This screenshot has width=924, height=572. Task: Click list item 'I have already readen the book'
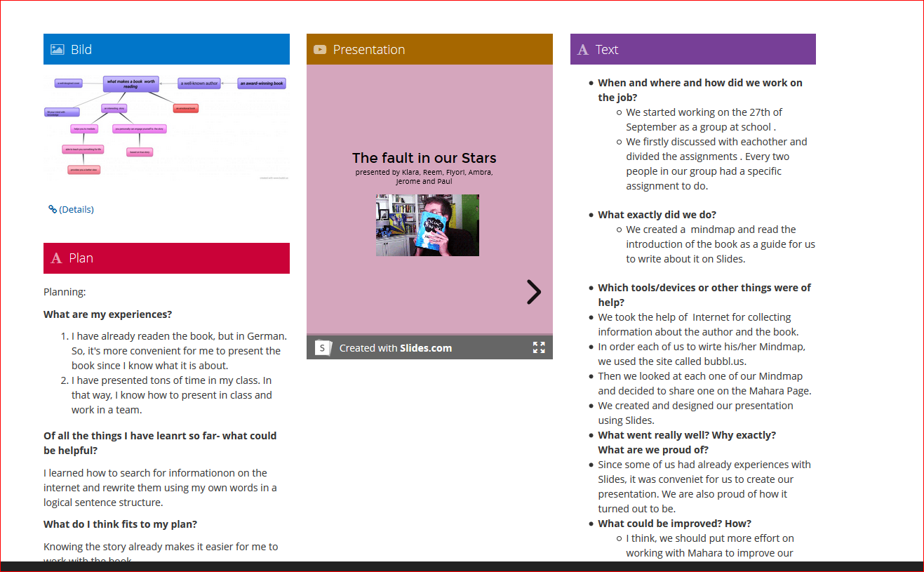179,351
